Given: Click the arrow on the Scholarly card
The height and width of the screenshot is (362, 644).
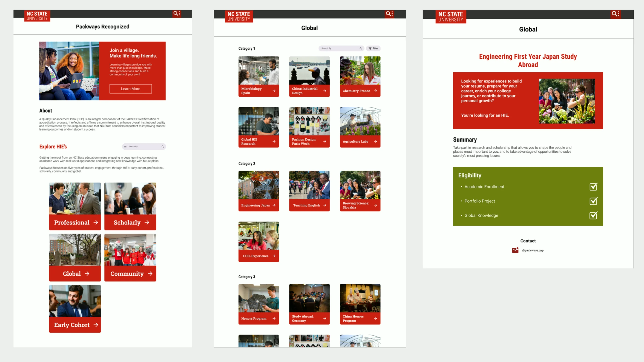Looking at the screenshot, I should click(147, 222).
